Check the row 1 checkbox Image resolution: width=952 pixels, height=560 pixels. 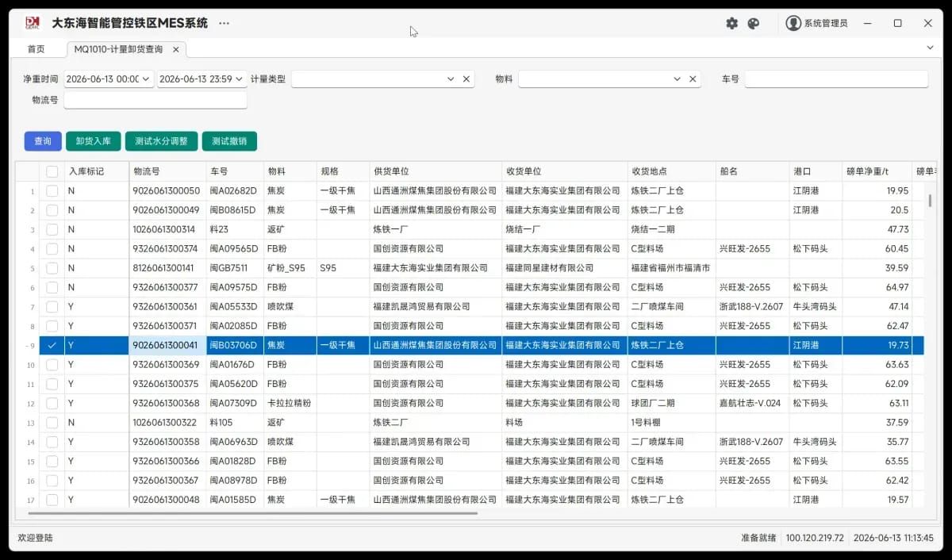tap(52, 191)
